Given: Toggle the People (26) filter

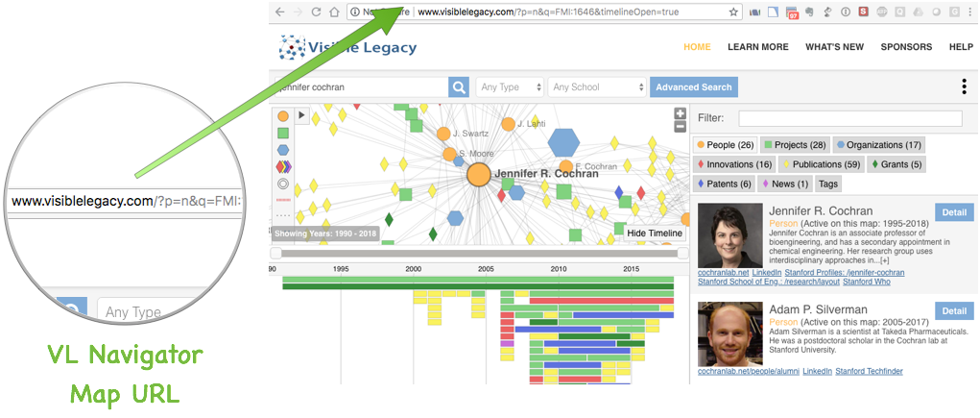Looking at the screenshot, I should tap(725, 145).
